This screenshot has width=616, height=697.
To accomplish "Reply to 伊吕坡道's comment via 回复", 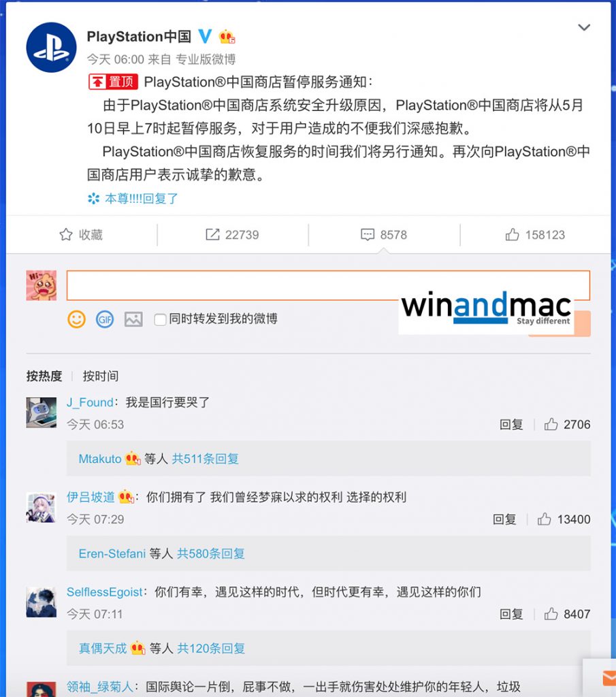I will click(504, 519).
